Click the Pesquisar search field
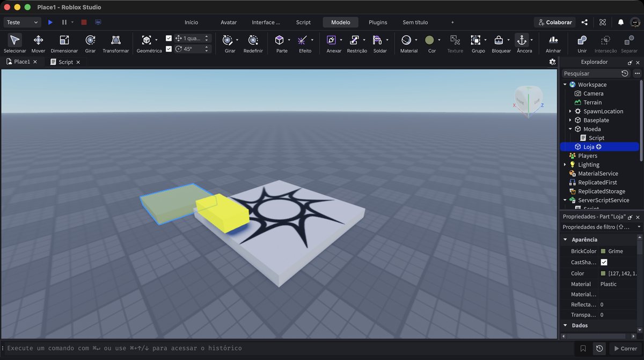This screenshot has height=360, width=644. (x=590, y=73)
